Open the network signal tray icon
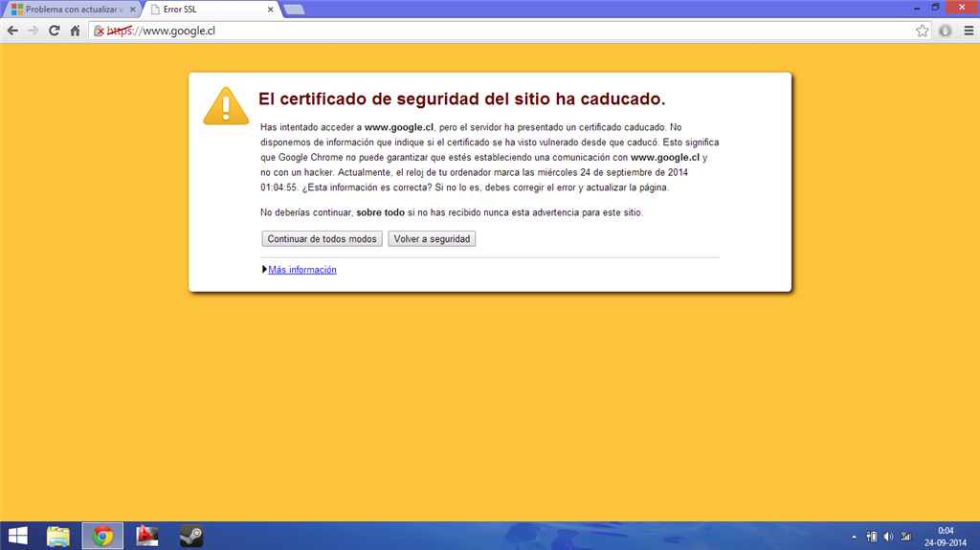980x550 pixels. (905, 537)
